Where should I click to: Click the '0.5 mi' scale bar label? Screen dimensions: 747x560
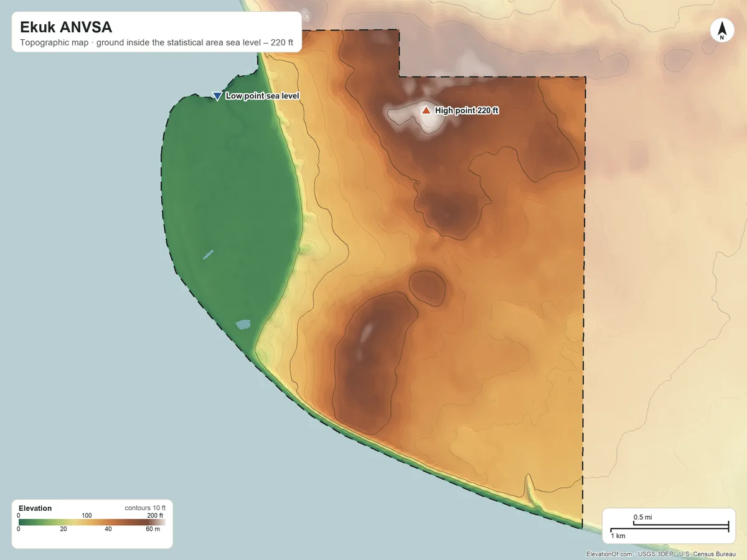(643, 517)
